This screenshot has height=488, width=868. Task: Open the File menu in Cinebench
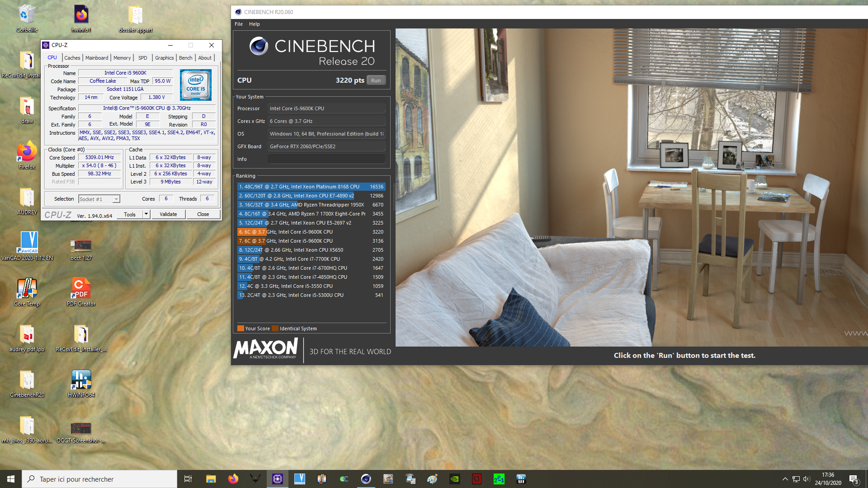(x=239, y=24)
